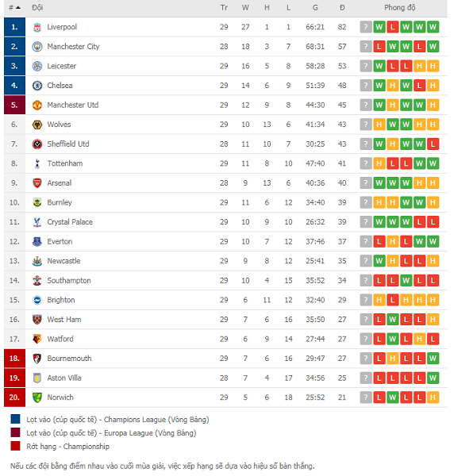Screen dimensions: 454x476
Task: Click the maroon Europa League legend swatch
Action: coord(16,432)
